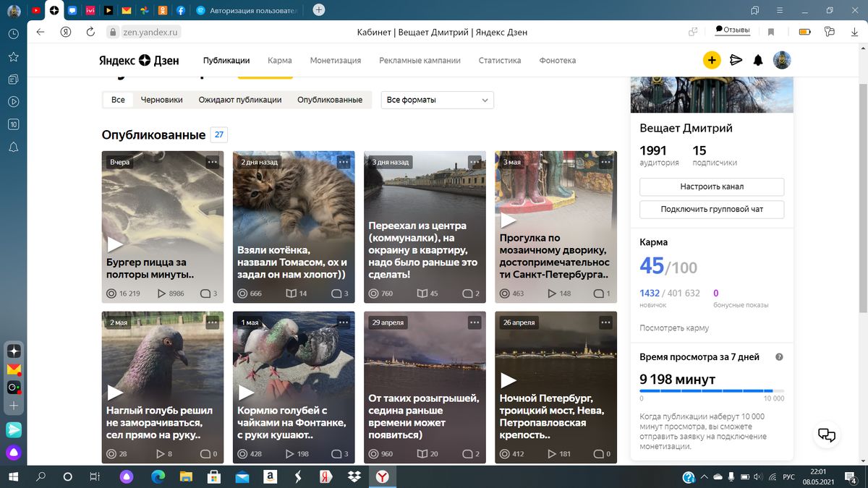
Task: Expand the Все форматы dropdown
Action: [438, 100]
